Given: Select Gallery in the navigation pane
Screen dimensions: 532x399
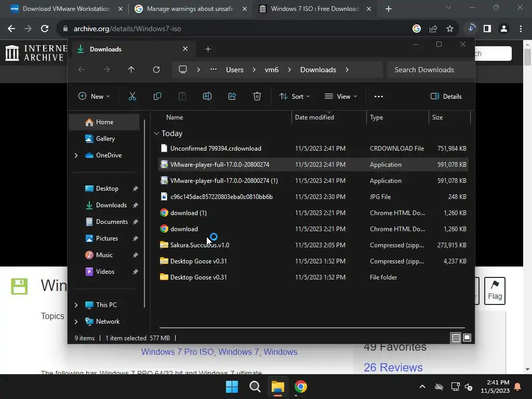Looking at the screenshot, I should tap(104, 138).
